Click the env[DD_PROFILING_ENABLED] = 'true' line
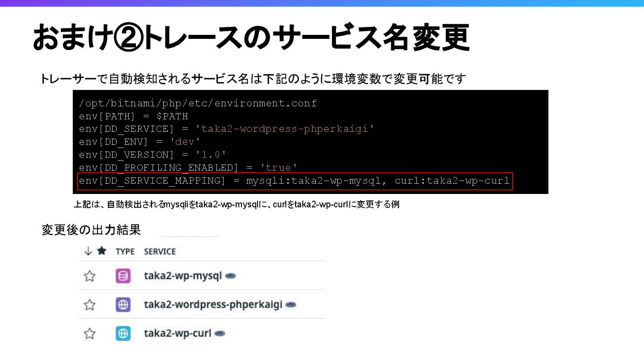This screenshot has height=362, width=644. (x=188, y=168)
